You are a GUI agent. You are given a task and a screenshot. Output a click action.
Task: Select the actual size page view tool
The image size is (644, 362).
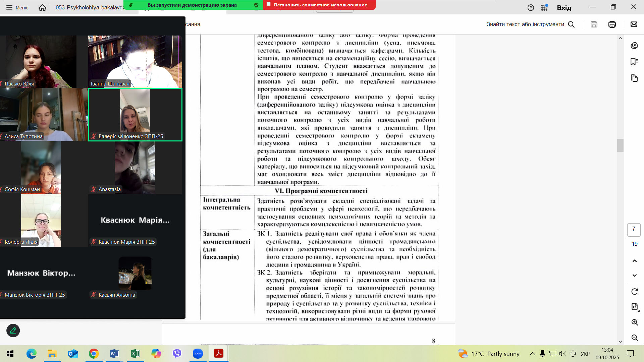(x=634, y=307)
